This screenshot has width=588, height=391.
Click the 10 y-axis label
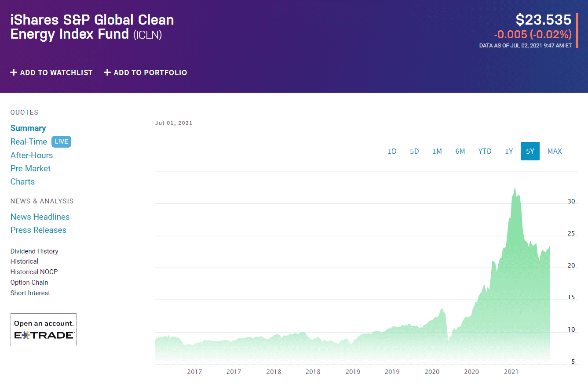pyautogui.click(x=571, y=329)
